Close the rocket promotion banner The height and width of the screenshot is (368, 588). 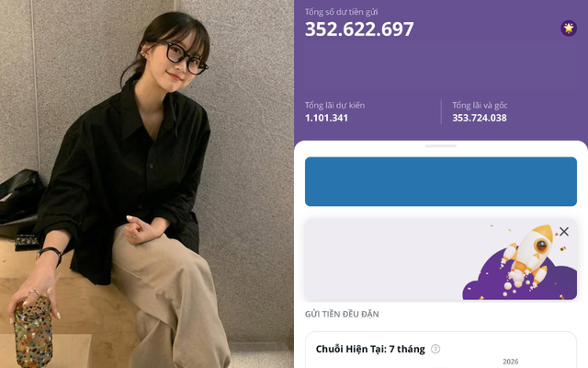coord(564,231)
